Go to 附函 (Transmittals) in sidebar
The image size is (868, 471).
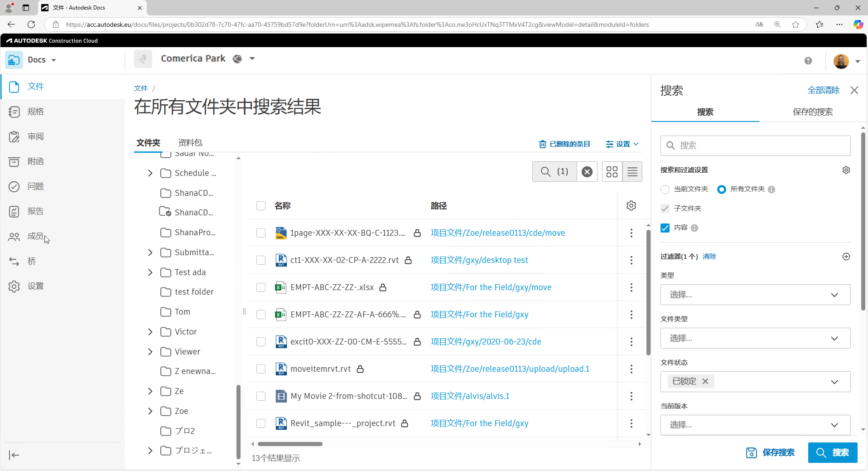pos(35,161)
